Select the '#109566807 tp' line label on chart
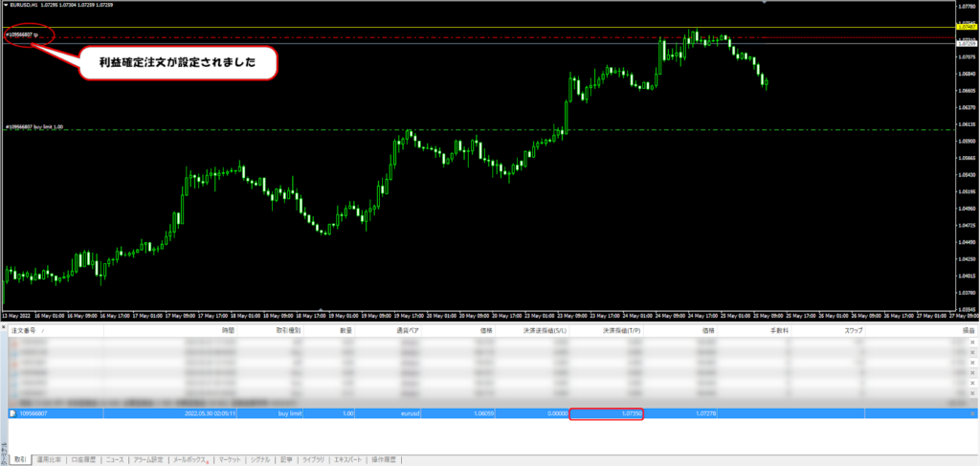The image size is (980, 466). [x=21, y=35]
